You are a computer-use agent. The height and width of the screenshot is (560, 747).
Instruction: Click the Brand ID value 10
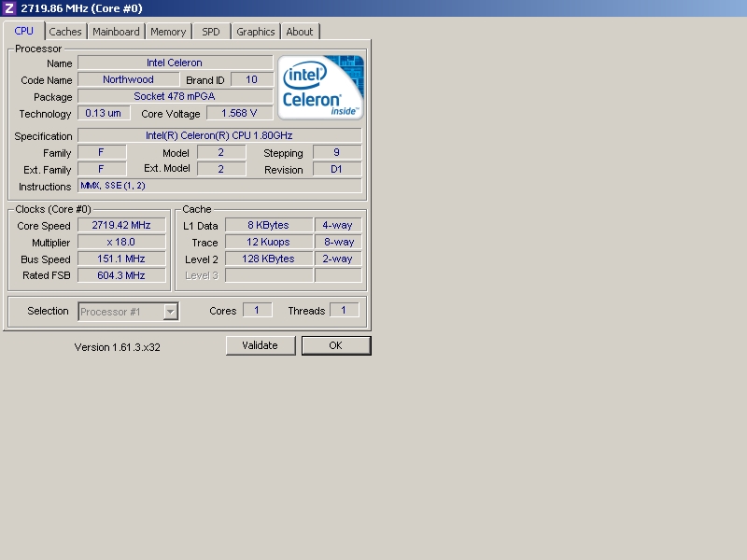tap(252, 79)
